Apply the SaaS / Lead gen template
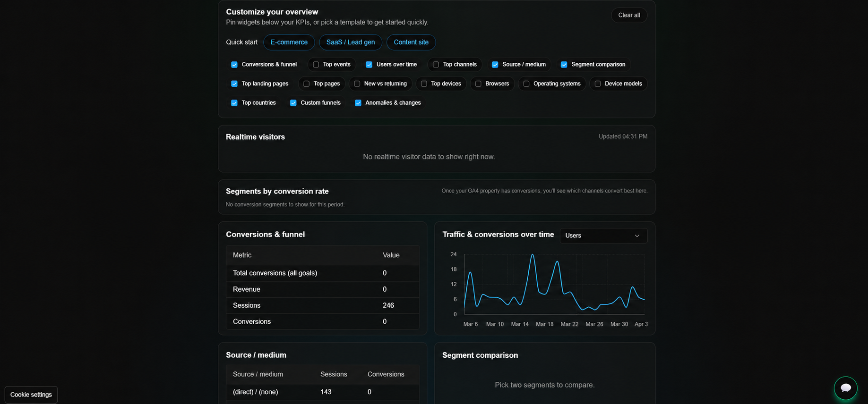868x404 pixels. click(x=351, y=42)
